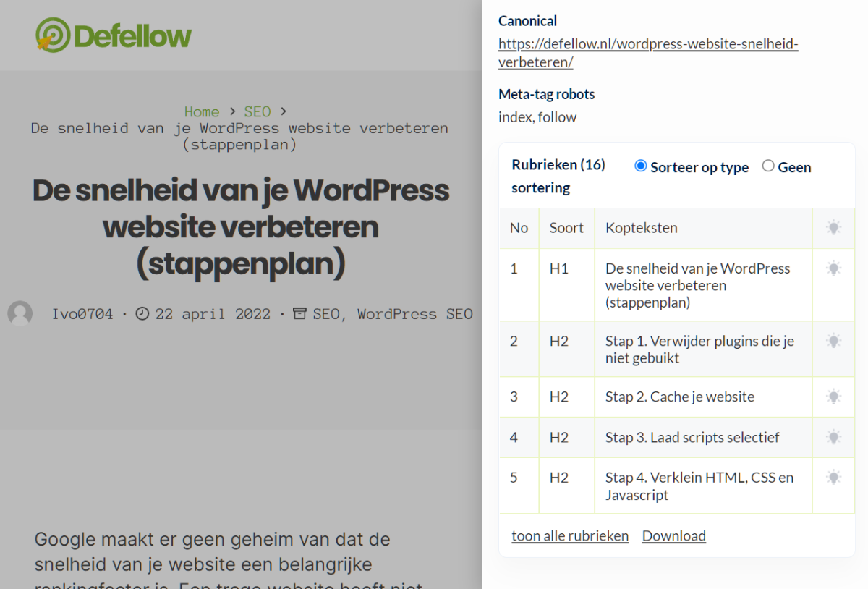Go to Home in the breadcrumb

pos(202,111)
